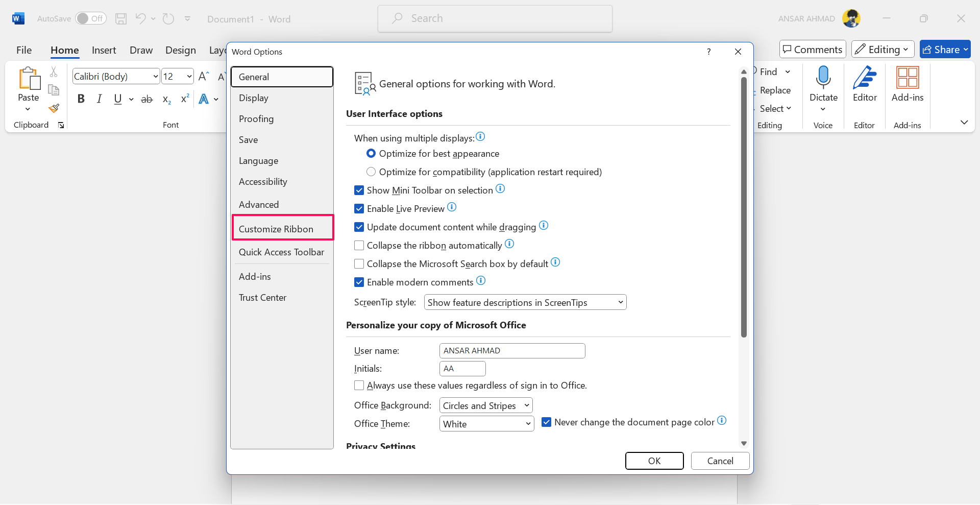Switch to the Draw ribbon tab
This screenshot has height=505, width=980.
(141, 50)
